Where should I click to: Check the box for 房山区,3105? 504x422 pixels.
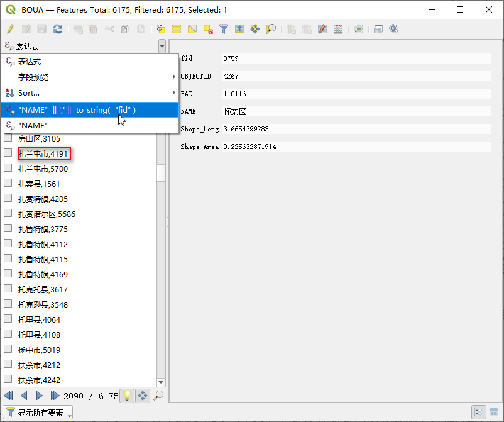8,138
